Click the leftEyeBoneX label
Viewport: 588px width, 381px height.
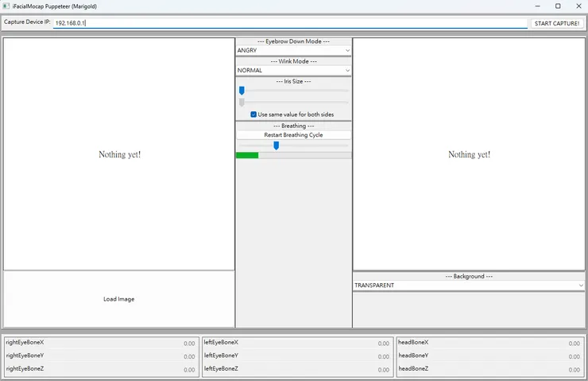[x=221, y=342]
